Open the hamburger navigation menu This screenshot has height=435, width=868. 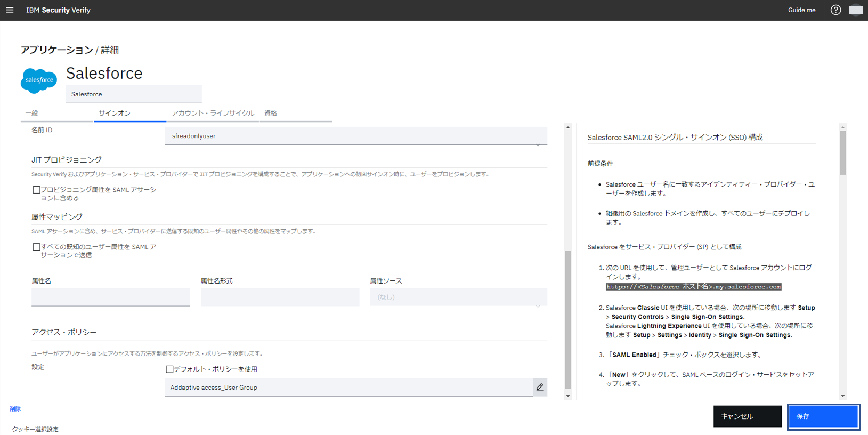(x=10, y=10)
